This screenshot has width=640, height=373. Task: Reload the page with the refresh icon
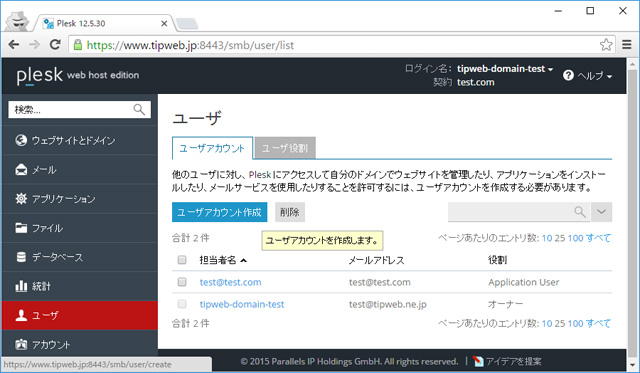[55, 44]
